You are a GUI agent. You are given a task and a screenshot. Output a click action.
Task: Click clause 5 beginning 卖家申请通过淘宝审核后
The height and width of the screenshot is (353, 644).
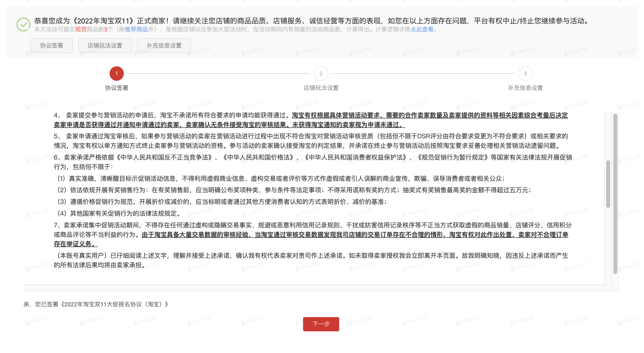[x=311, y=141]
